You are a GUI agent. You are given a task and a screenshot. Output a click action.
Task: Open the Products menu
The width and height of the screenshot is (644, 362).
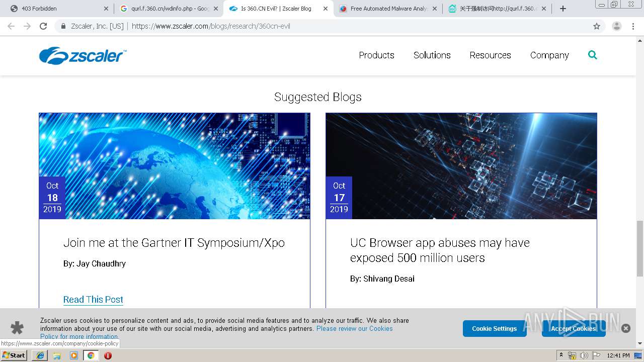pyautogui.click(x=376, y=55)
